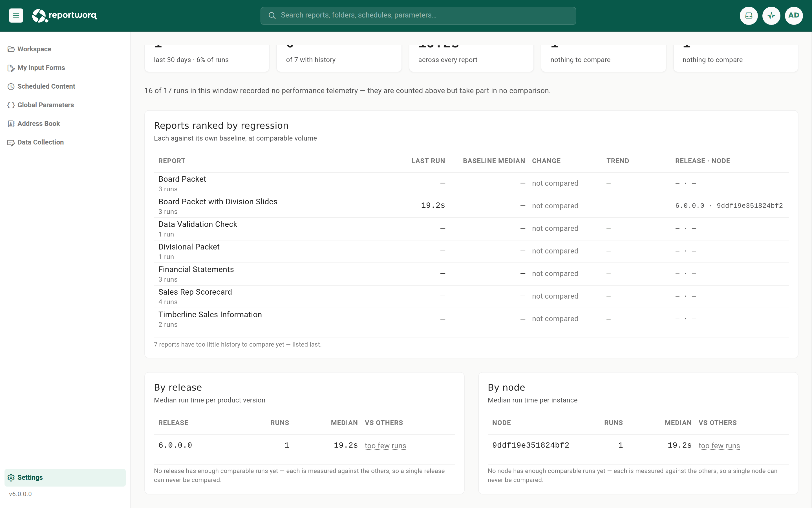This screenshot has height=508, width=812.
Task: Select the Data Validation Check report
Action: 471,229
